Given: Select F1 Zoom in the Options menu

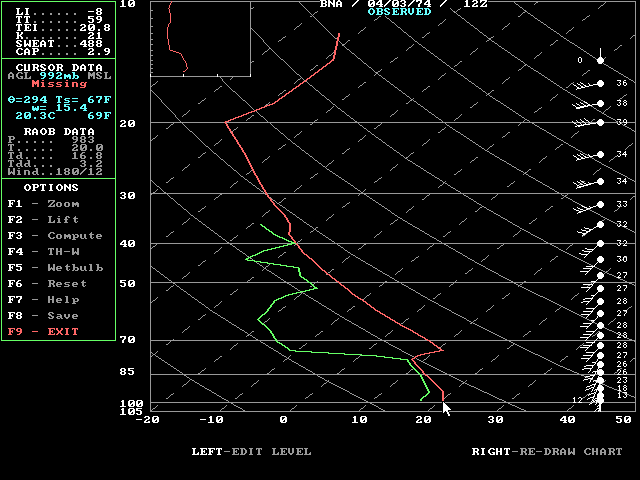Looking at the screenshot, I should pyautogui.click(x=43, y=204).
